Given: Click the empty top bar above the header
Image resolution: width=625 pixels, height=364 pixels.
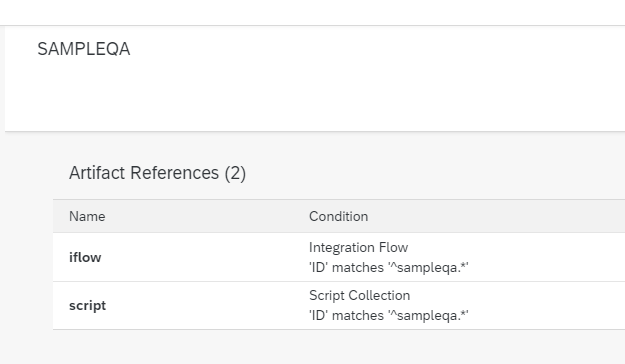Looking at the screenshot, I should 312,12.
